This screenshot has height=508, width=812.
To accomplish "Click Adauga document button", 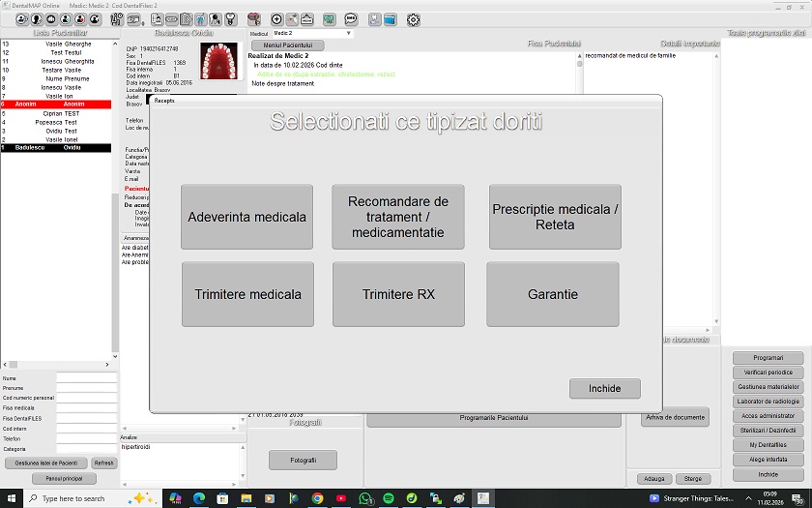I will point(654,478).
